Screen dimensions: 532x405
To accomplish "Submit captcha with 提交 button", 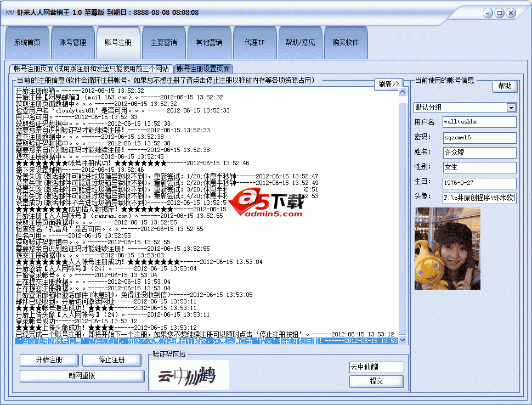I will click(x=377, y=381).
